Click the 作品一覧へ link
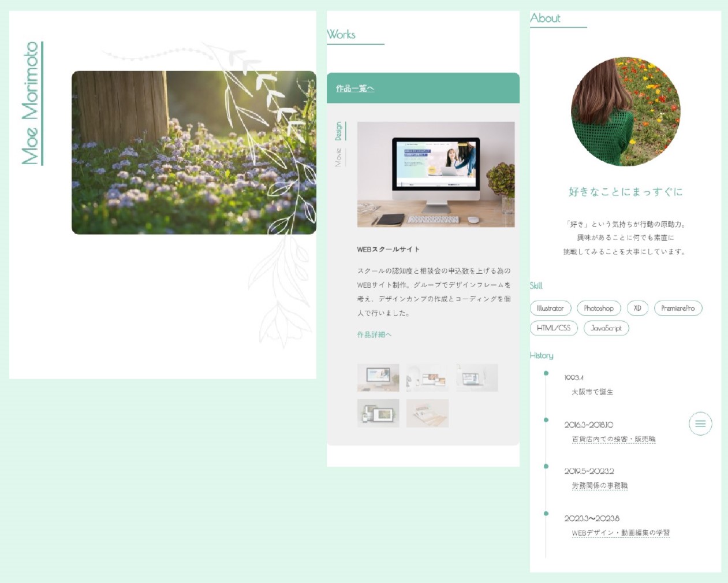This screenshot has width=728, height=583. point(355,88)
